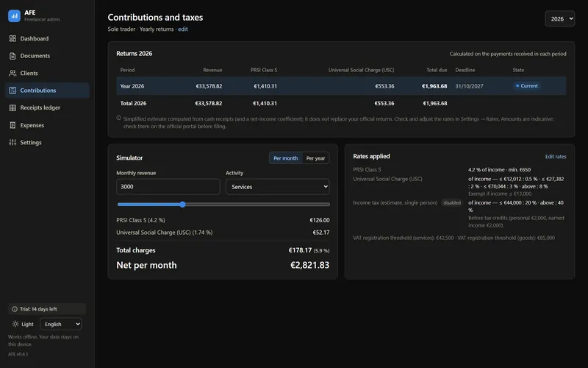Open Settings from the sidebar
The width and height of the screenshot is (588, 368).
(x=47, y=142)
